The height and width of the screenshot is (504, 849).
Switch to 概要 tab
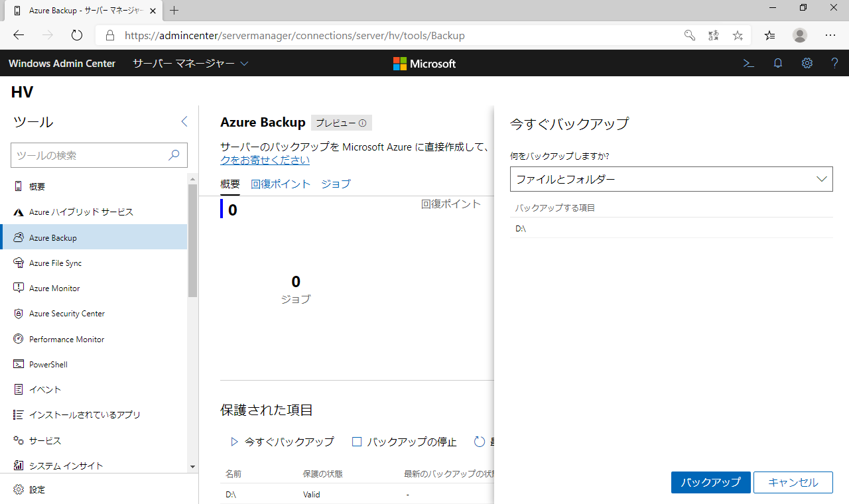[x=230, y=184]
